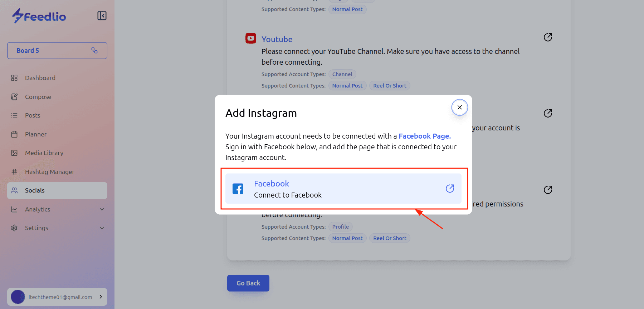Open the Board 5 switcher
644x309 pixels.
tap(57, 51)
